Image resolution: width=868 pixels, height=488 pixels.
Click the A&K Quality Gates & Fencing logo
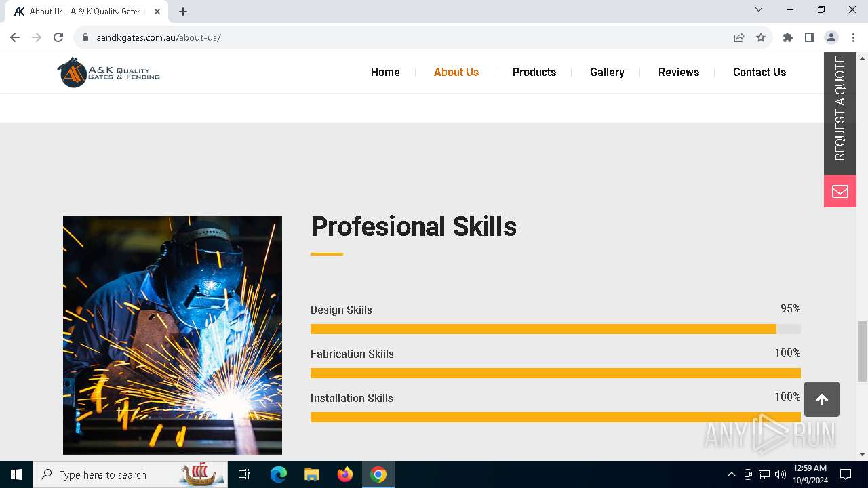[x=108, y=73]
